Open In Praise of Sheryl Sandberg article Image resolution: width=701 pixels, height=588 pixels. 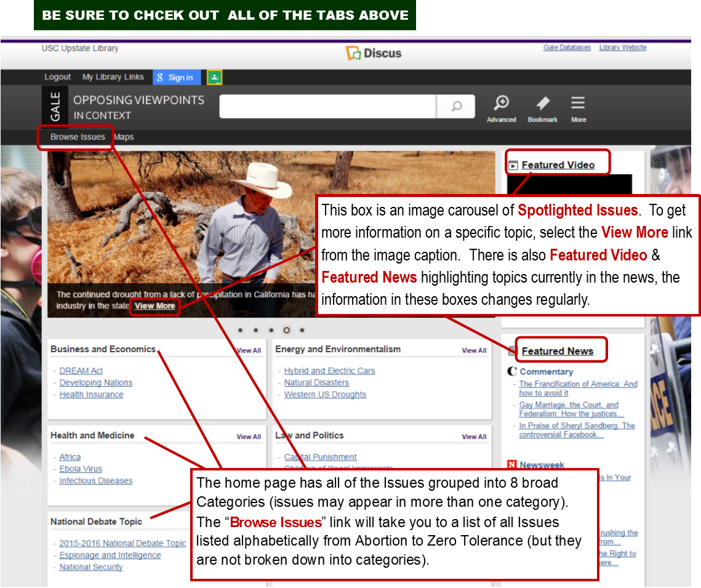(x=577, y=430)
